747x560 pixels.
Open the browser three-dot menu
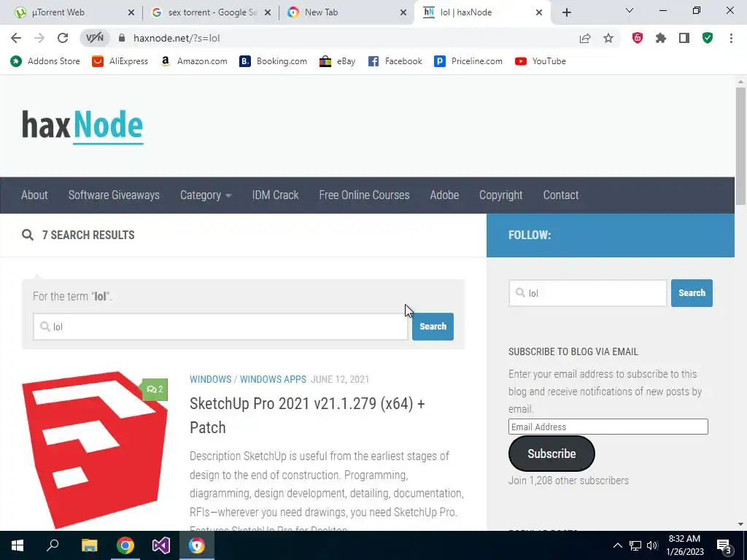tap(731, 38)
